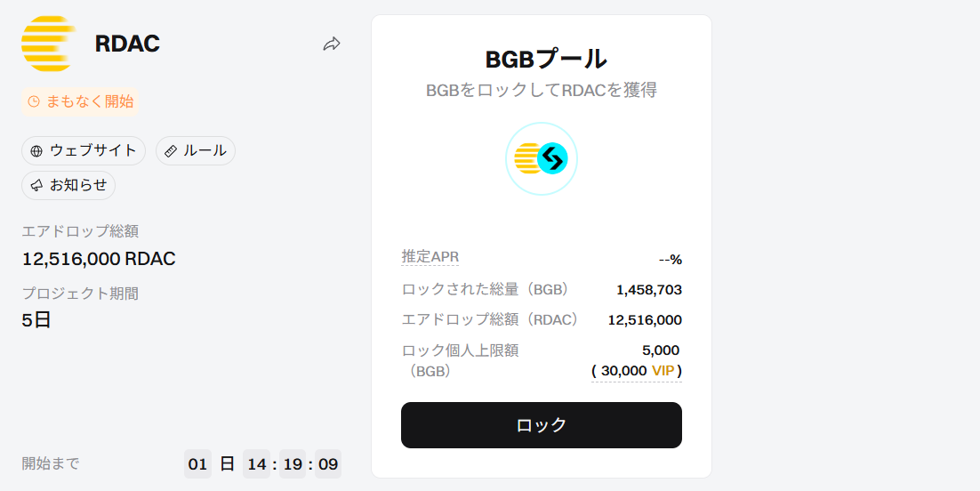Click the まもなく開始 status badge
The height and width of the screenshot is (491, 980).
(x=80, y=101)
